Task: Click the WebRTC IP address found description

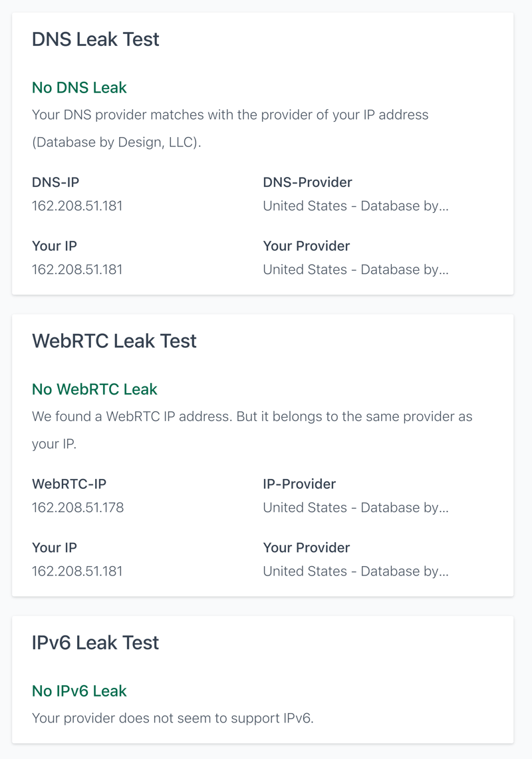Action: point(252,417)
